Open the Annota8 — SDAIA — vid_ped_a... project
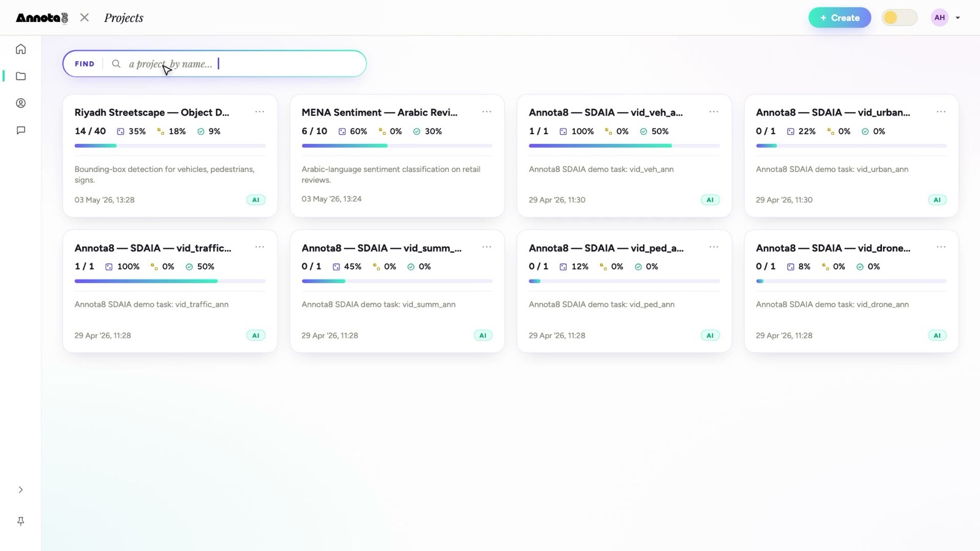This screenshot has width=980, height=551. 606,248
